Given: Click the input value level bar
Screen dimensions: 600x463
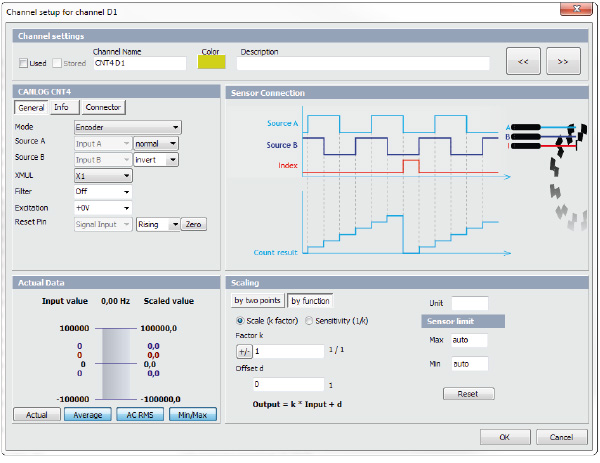Looking at the screenshot, I should 116,364.
